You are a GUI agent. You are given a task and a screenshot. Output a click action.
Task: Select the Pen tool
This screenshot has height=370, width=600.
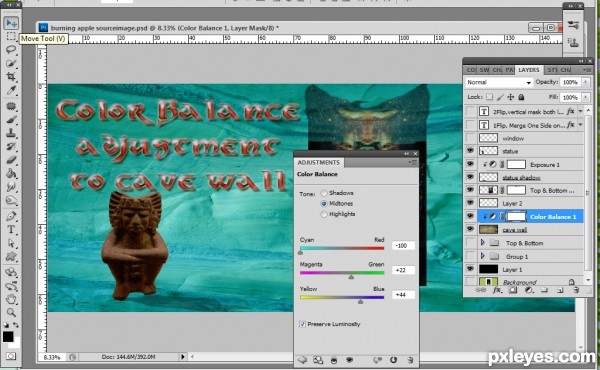click(11, 216)
